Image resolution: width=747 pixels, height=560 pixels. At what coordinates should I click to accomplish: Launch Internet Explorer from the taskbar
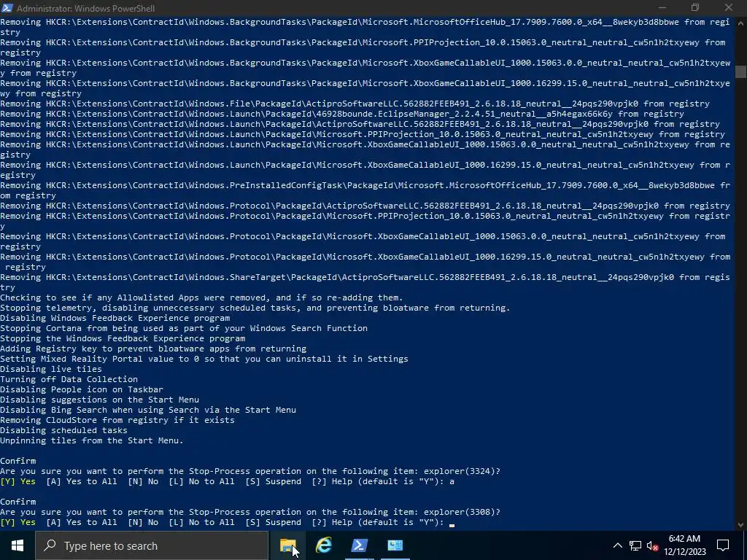[324, 545]
